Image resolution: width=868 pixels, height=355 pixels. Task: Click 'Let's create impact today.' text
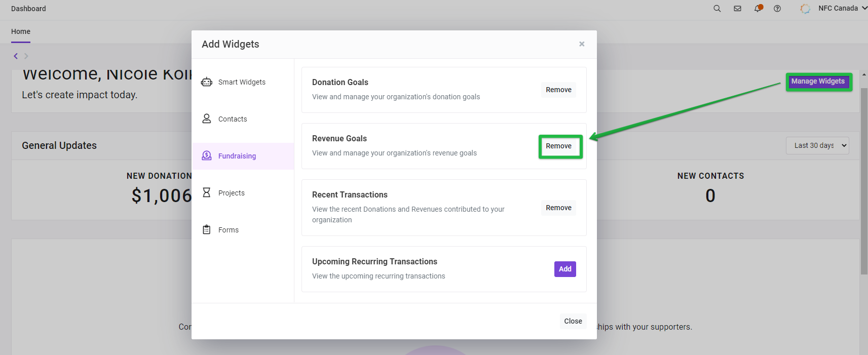click(x=80, y=95)
